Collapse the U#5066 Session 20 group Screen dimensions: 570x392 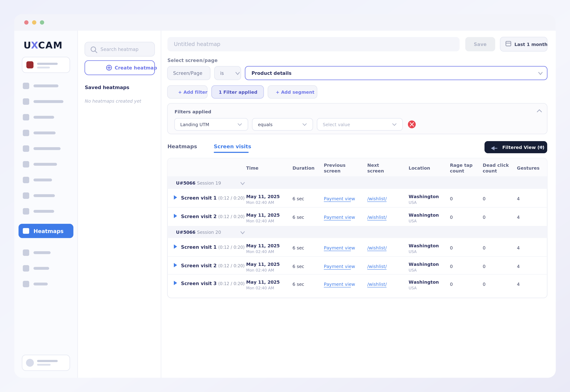click(242, 233)
